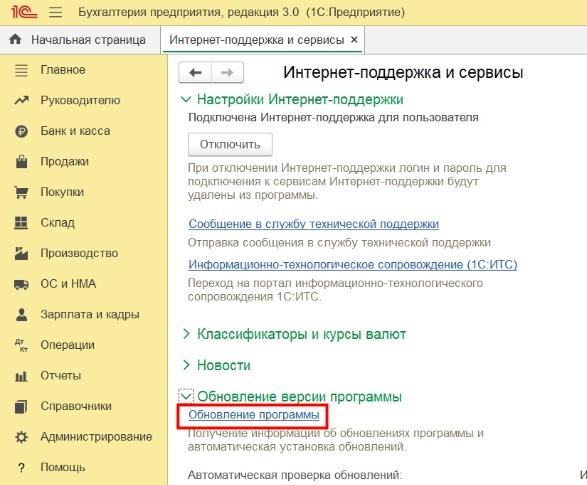Open Справочники menu section
This screenshot has width=587, height=485.
click(x=76, y=406)
